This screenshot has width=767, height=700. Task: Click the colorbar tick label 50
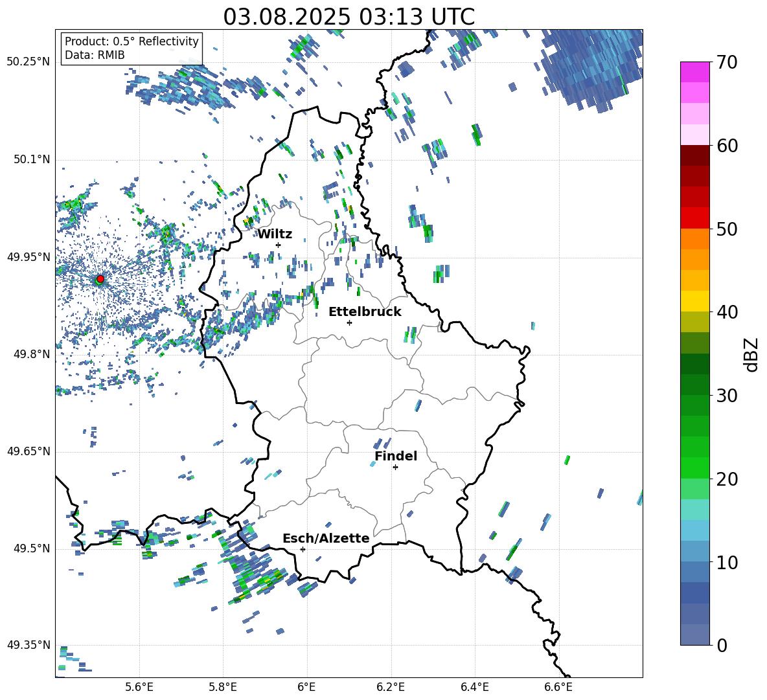[x=727, y=229]
